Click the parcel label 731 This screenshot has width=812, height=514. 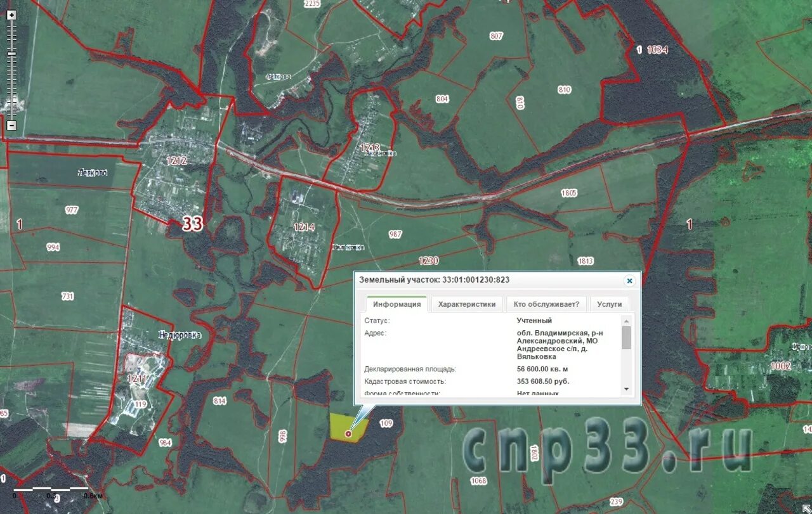tap(68, 296)
